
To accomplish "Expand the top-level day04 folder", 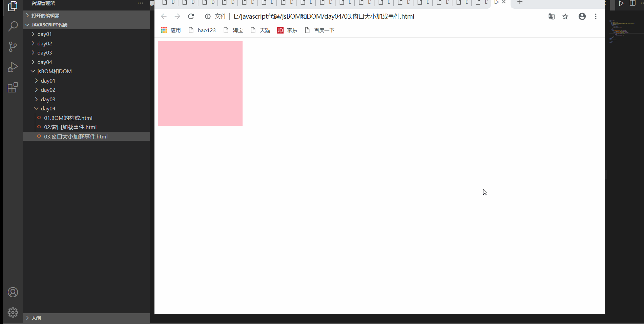I will click(x=86, y=62).
